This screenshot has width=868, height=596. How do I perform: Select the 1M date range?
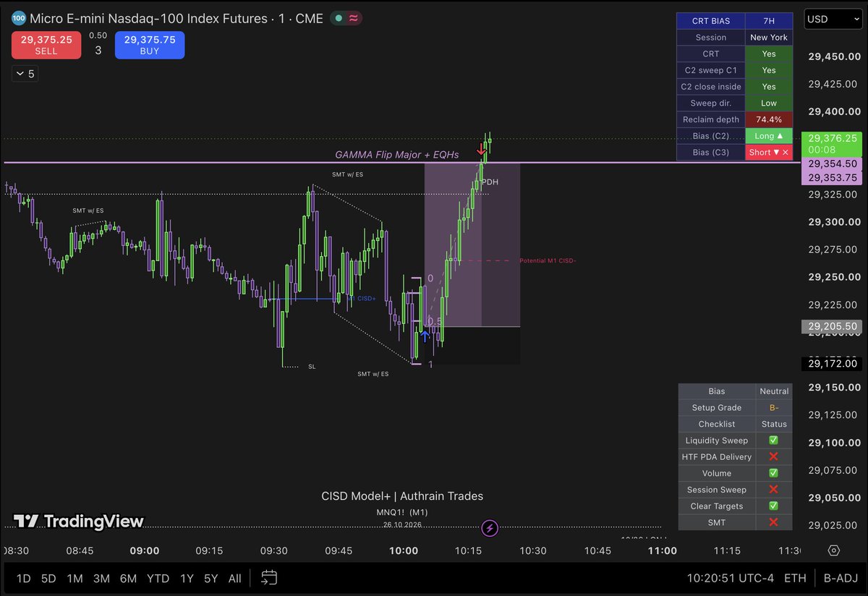[75, 579]
